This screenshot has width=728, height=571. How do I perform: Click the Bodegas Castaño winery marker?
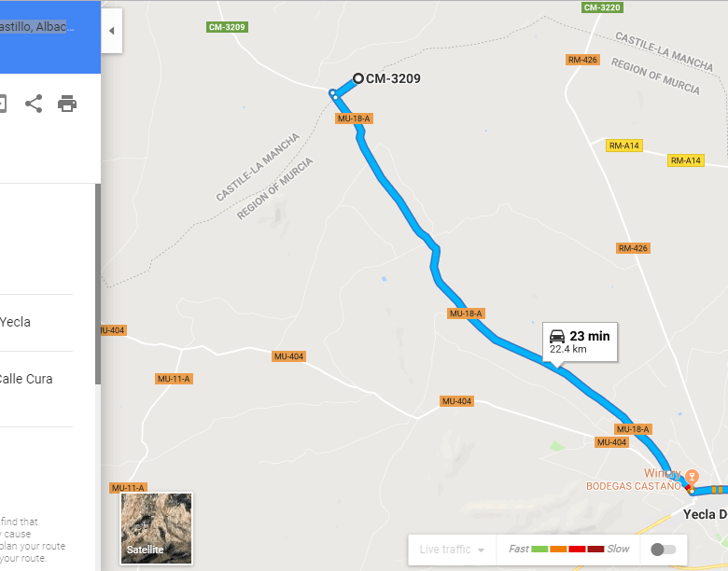click(692, 477)
